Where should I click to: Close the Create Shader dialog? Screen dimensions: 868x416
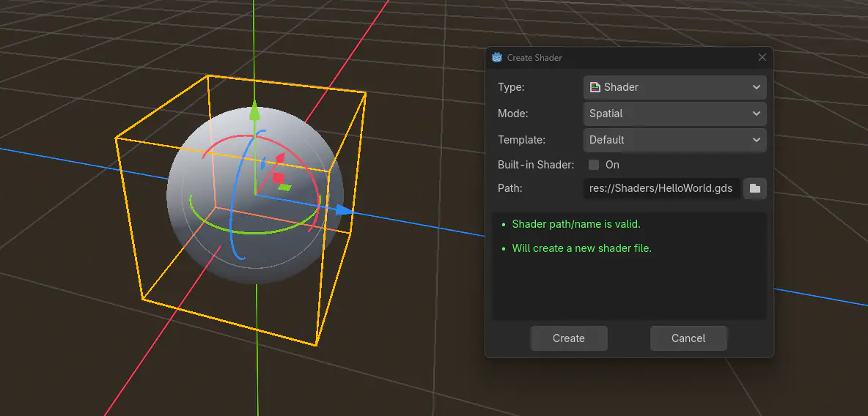coord(762,58)
